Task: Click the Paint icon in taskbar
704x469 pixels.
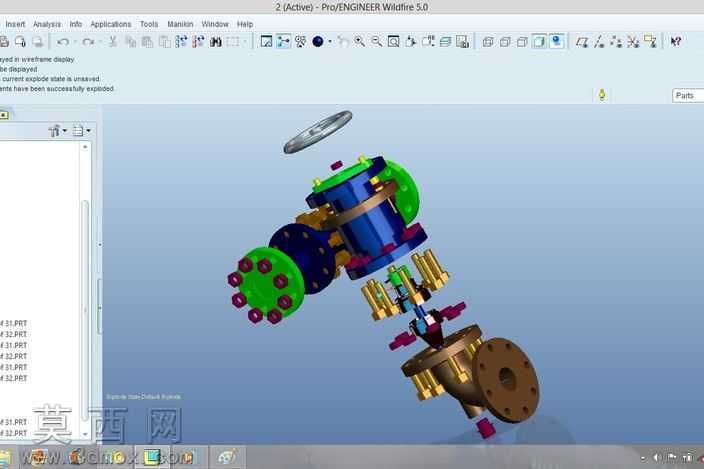Action: (228, 457)
